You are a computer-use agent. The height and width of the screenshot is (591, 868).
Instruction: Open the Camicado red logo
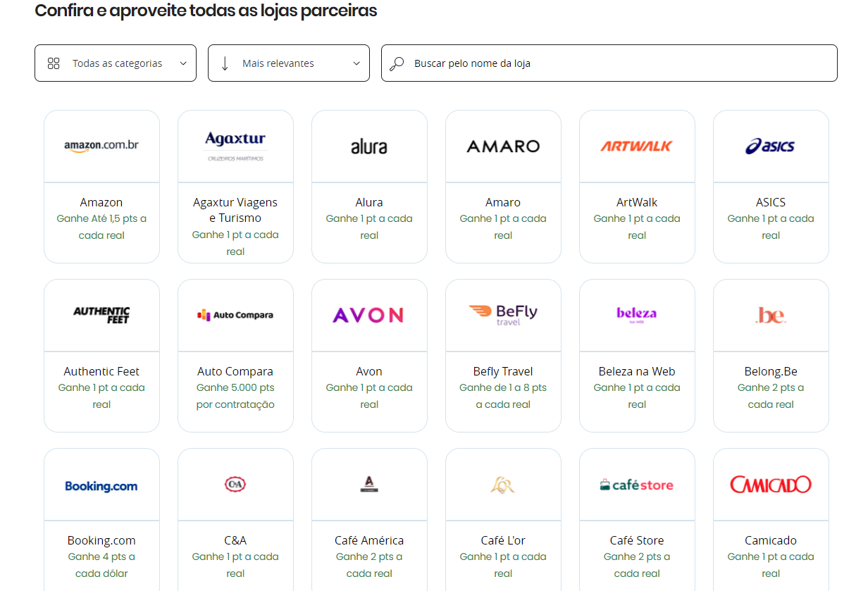click(x=771, y=485)
